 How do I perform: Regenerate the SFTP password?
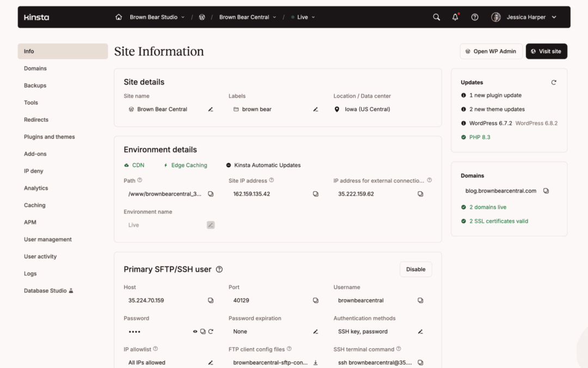[211, 331]
